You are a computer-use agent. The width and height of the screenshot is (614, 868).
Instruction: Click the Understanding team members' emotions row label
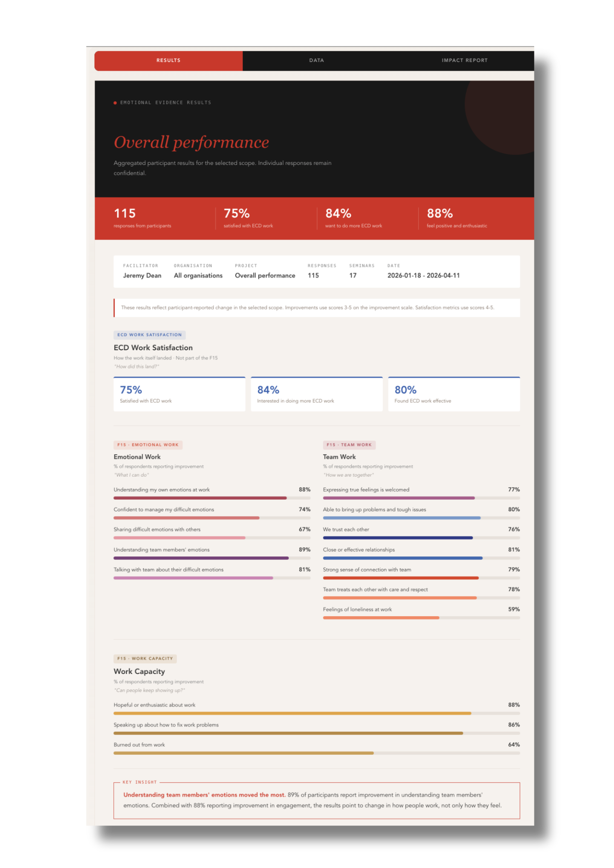tap(162, 549)
